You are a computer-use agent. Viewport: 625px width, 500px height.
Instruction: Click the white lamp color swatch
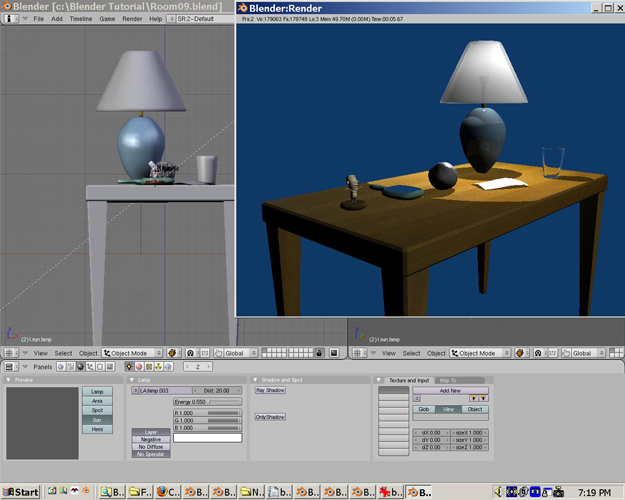207,438
